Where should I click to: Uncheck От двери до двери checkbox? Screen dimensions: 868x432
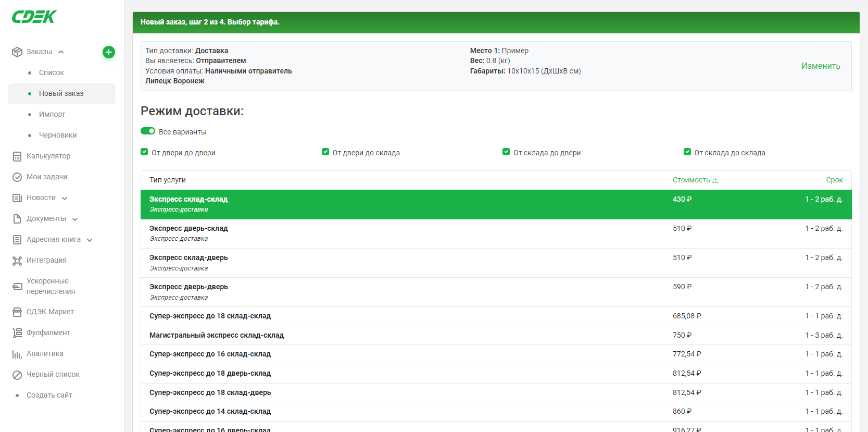144,152
